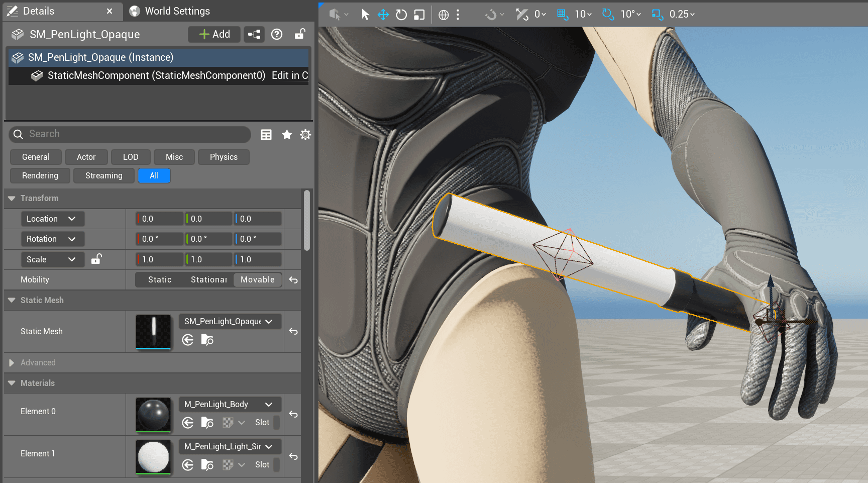Toggle the world coordinate system globe icon
Viewport: 868px width, 483px height.
(444, 15)
